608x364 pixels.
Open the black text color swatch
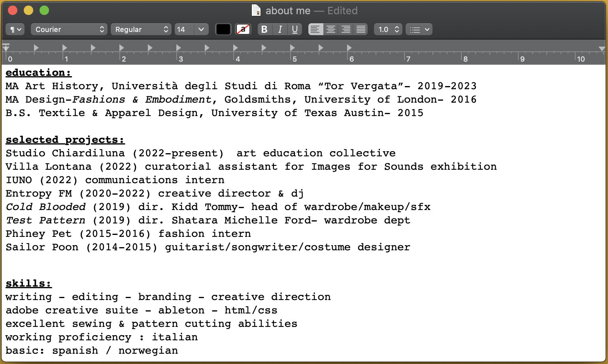coord(223,29)
